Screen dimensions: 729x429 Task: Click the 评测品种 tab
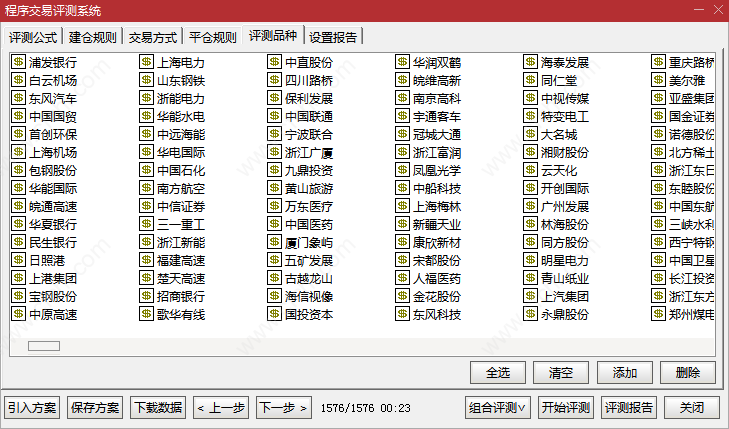click(x=273, y=36)
